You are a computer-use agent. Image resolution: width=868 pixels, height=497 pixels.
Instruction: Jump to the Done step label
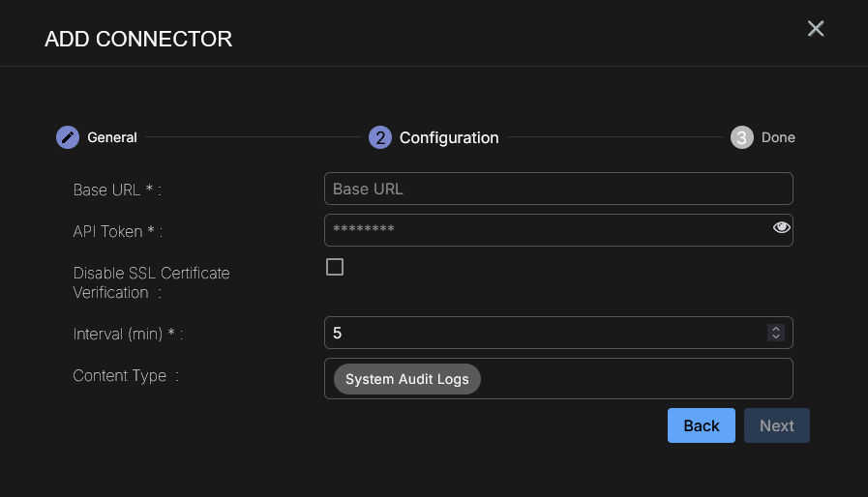[778, 137]
